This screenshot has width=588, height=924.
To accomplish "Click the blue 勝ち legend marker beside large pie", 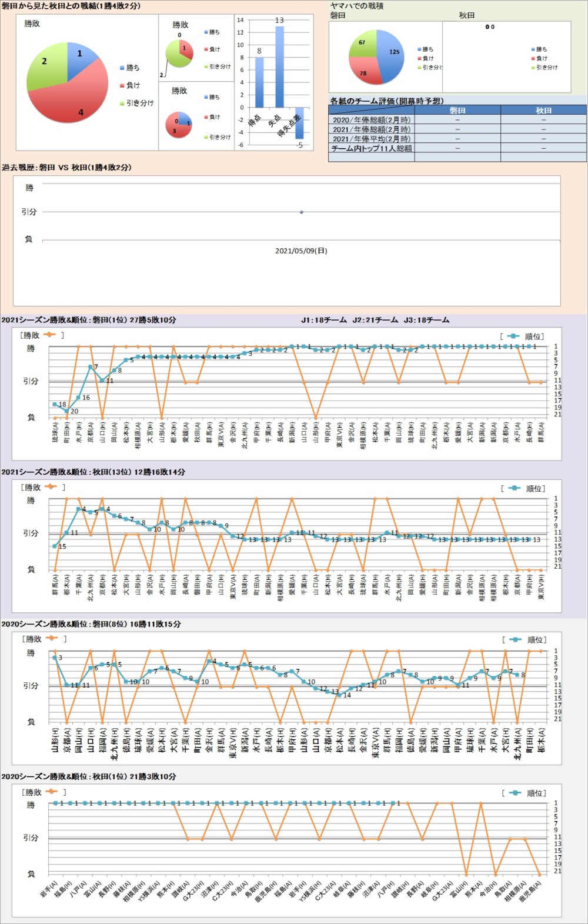I will tap(122, 68).
